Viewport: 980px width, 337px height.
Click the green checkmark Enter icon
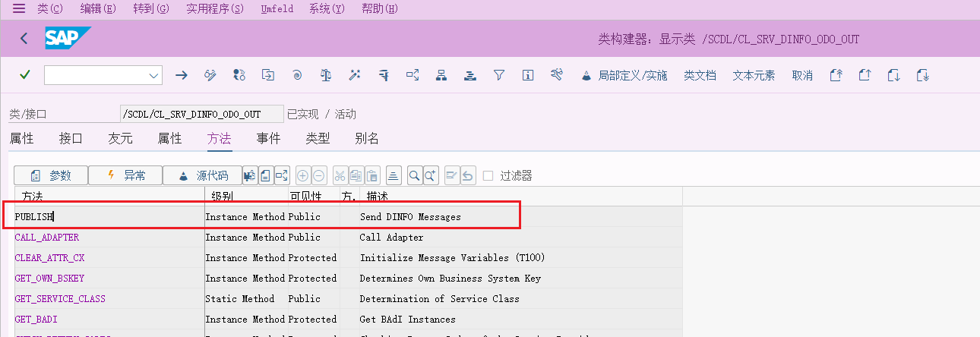tap(25, 74)
